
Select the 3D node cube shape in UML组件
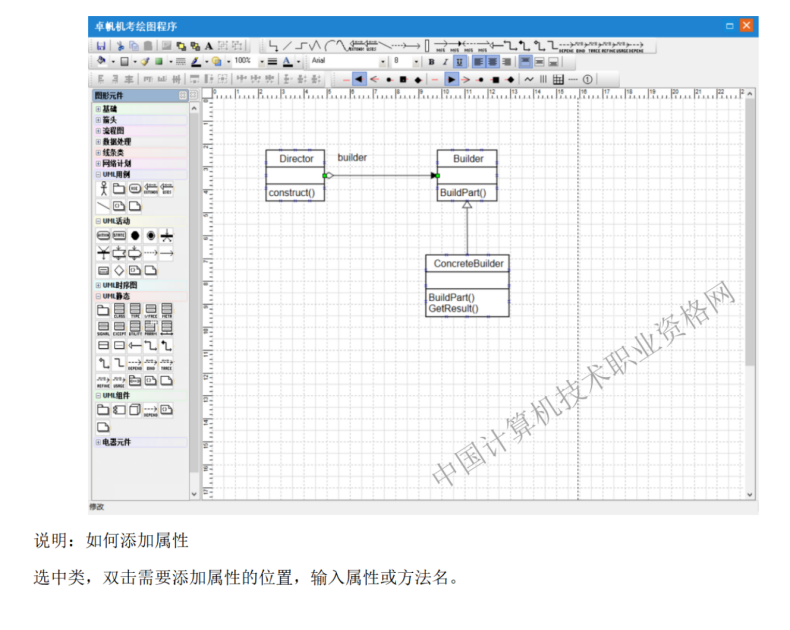[135, 410]
